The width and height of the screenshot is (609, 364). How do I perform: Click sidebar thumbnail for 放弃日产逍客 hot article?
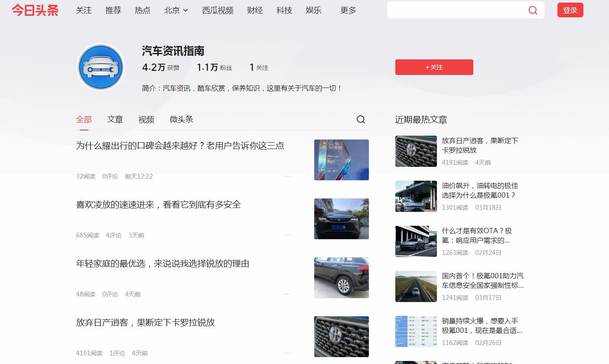pos(416,151)
